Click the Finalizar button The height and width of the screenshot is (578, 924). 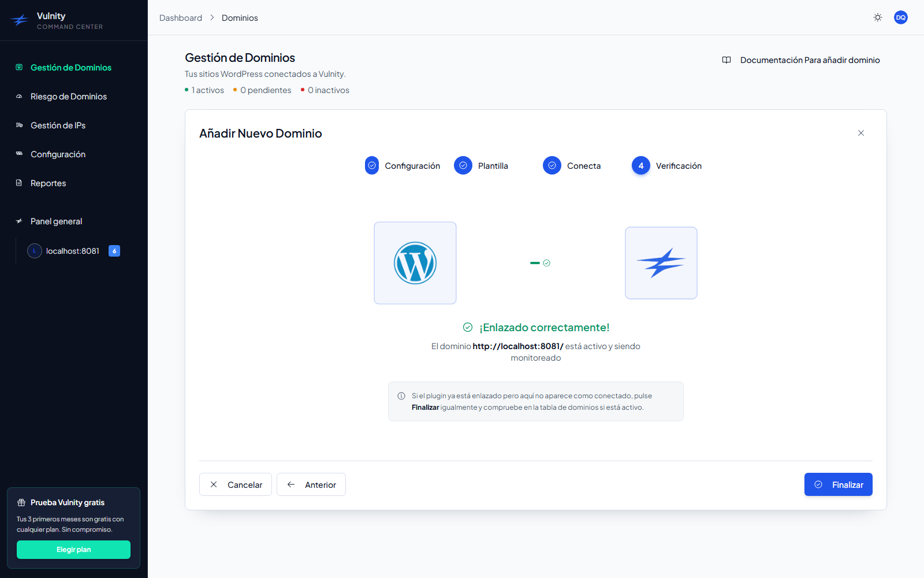pyautogui.click(x=839, y=484)
